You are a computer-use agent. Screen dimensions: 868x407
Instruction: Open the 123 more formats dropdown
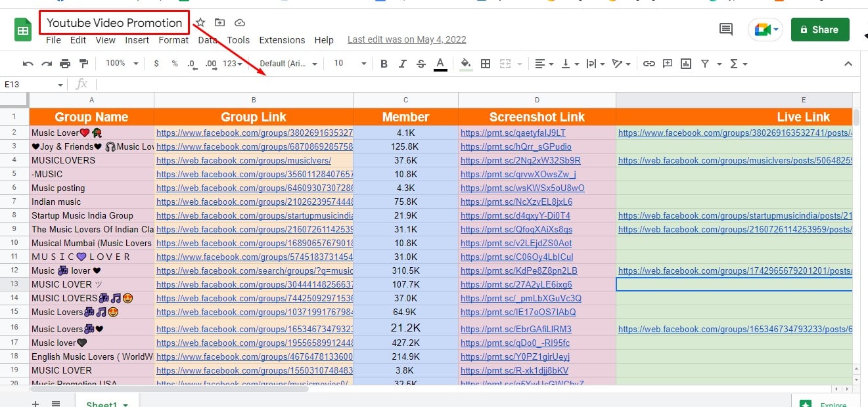233,64
